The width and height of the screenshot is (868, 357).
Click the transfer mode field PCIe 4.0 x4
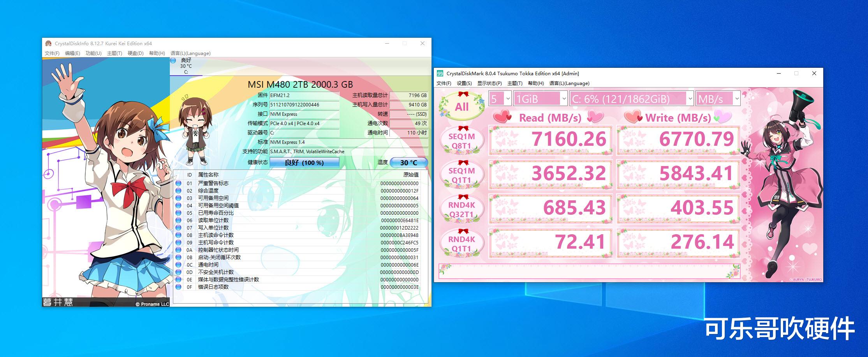tap(304, 124)
